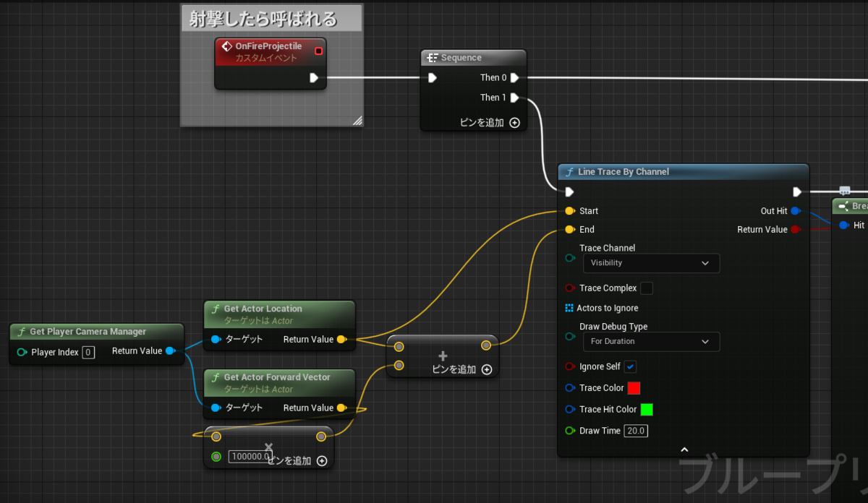Image resolution: width=868 pixels, height=503 pixels.
Task: Open the Trace Channel Visibility dropdown
Action: click(651, 263)
